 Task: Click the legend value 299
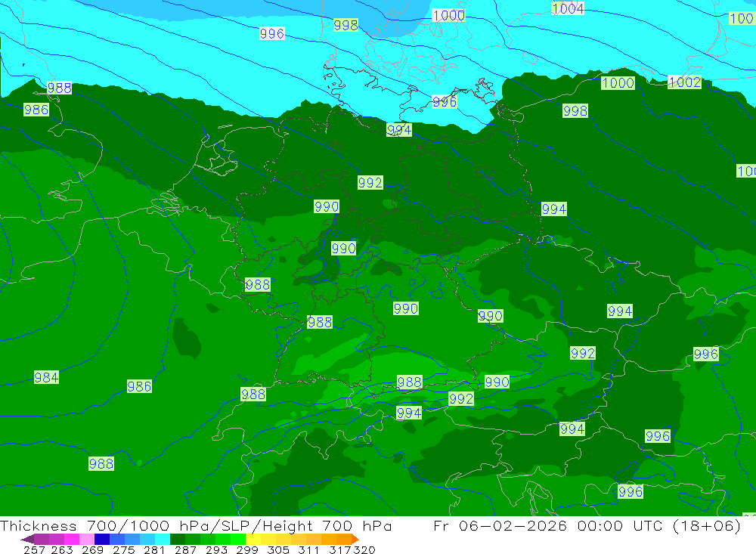coord(247,549)
